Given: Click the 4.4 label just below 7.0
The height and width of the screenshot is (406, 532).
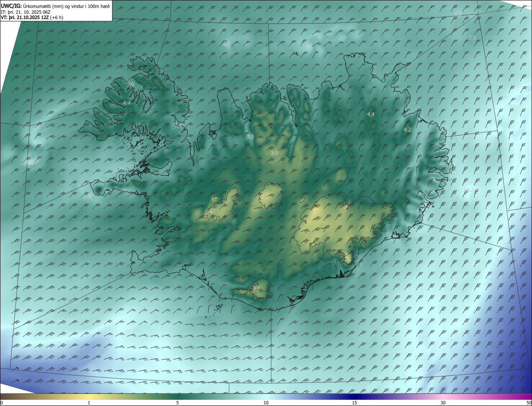Looking at the screenshot, I should (127, 103).
